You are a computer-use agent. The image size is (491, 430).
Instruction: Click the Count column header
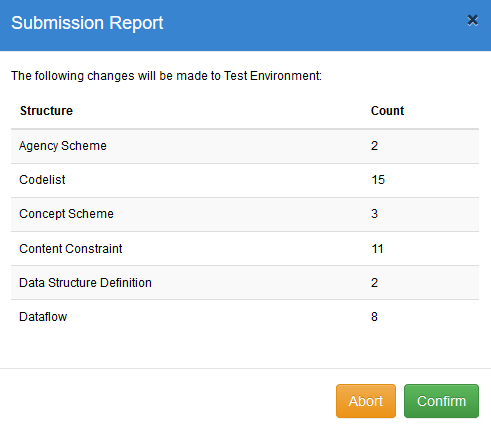pyautogui.click(x=387, y=111)
